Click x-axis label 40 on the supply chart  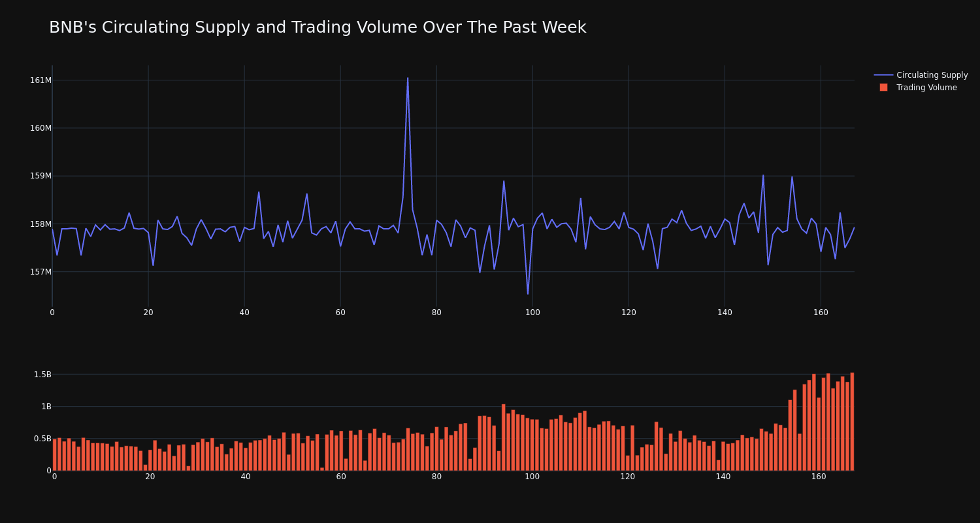click(244, 312)
